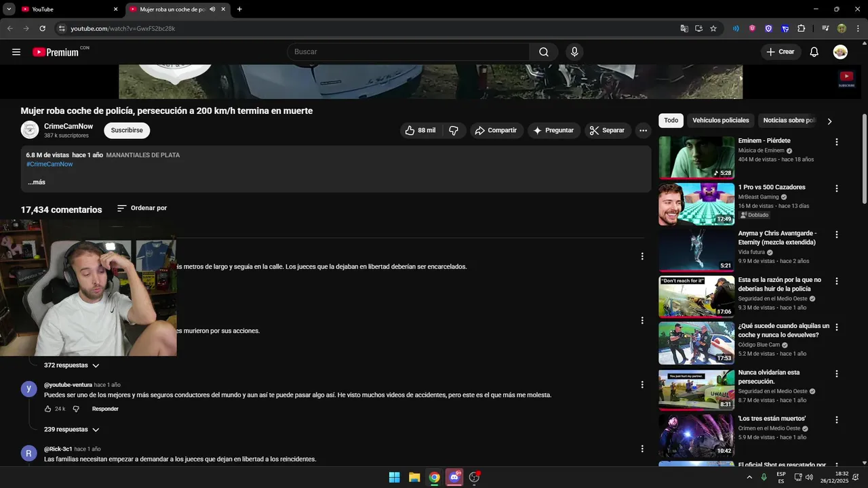
Task: Expand 372 respuestas replies
Action: coord(71,365)
